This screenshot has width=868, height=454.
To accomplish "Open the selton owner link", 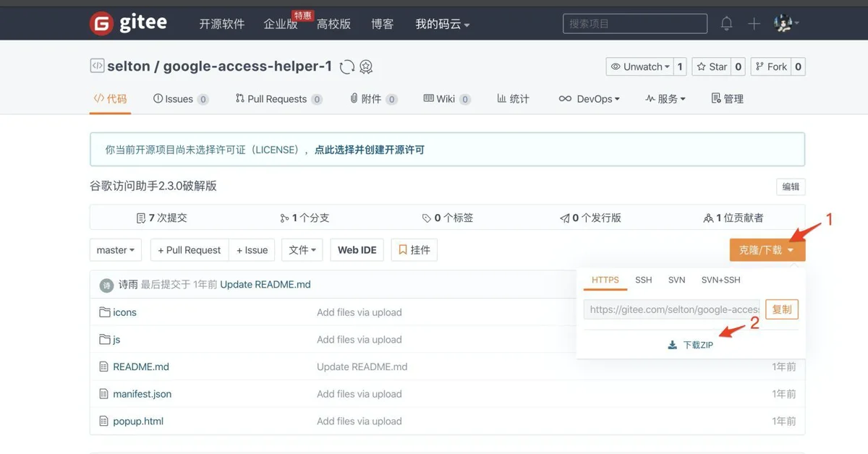I will click(x=129, y=67).
